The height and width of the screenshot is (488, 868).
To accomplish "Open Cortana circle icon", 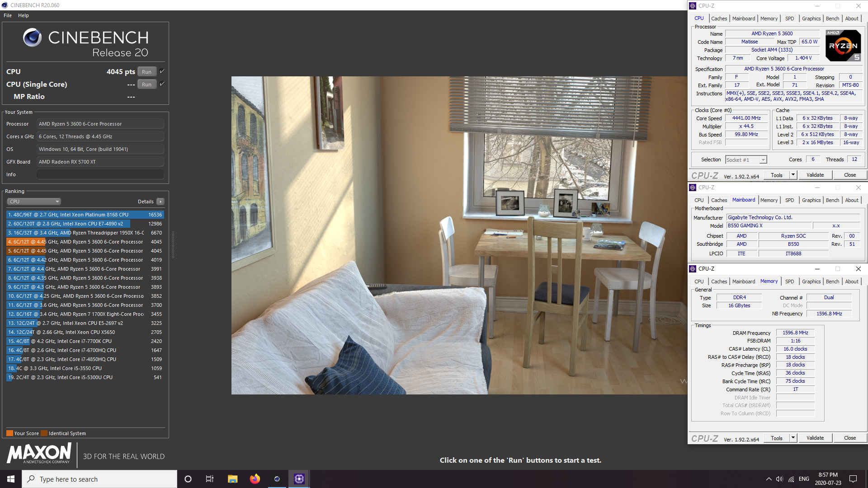I will [x=188, y=479].
